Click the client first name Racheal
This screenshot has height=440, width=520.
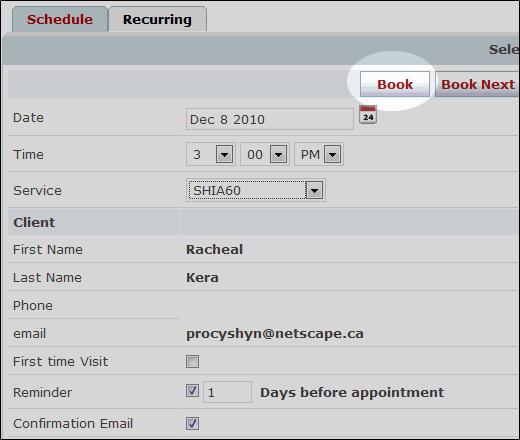(214, 250)
